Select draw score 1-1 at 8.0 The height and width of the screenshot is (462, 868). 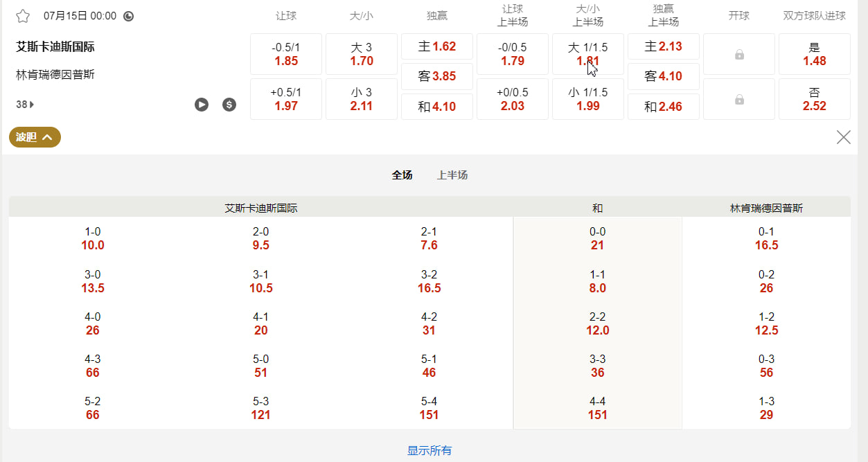point(598,281)
